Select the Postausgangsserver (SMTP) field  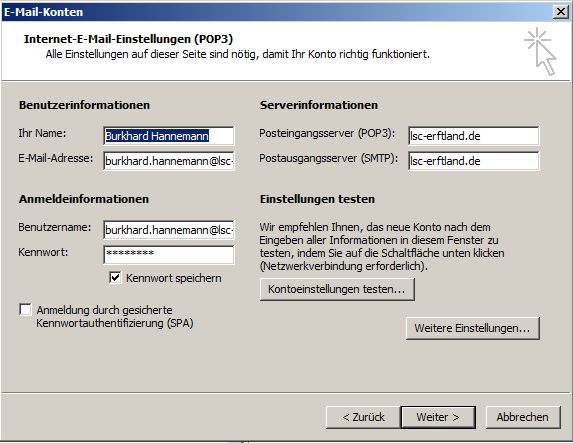(x=474, y=161)
